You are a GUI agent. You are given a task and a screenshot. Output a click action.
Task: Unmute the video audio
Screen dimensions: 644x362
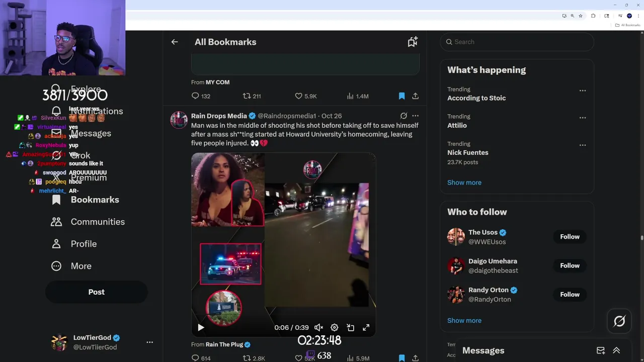[x=318, y=327]
